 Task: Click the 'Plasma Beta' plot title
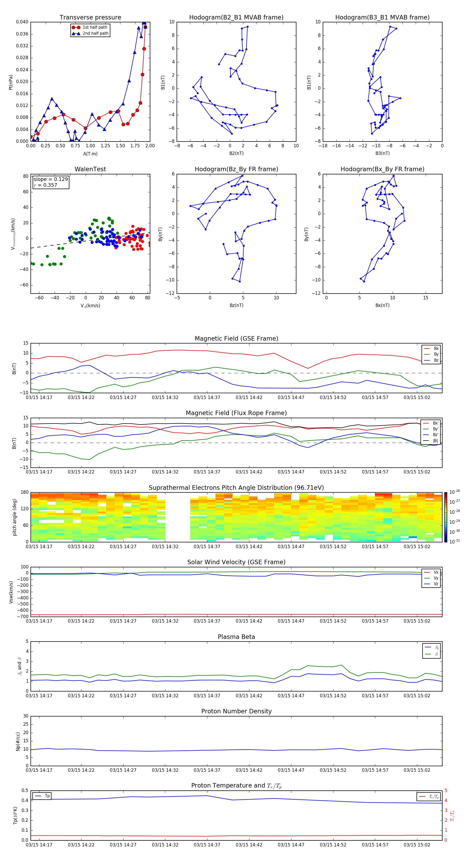point(236,637)
